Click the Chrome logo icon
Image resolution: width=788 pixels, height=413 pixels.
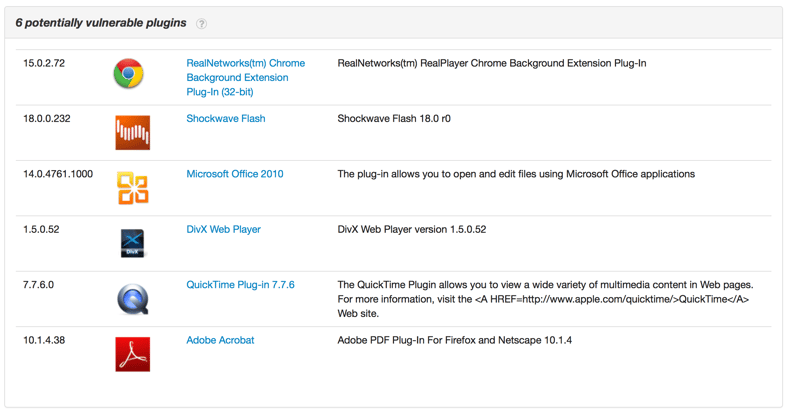[128, 74]
